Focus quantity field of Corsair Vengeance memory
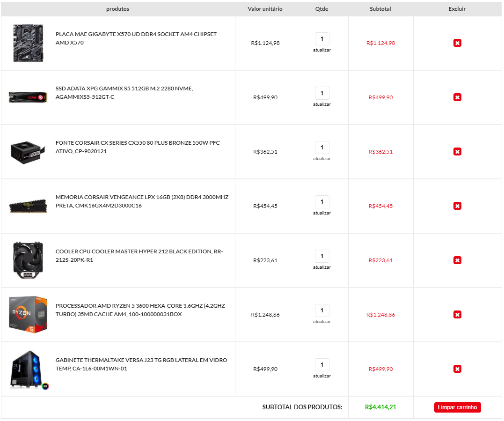This screenshot has height=421, width=504. (322, 202)
